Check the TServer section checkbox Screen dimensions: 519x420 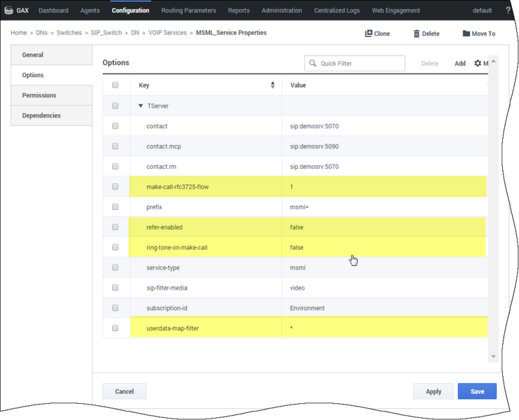point(115,106)
